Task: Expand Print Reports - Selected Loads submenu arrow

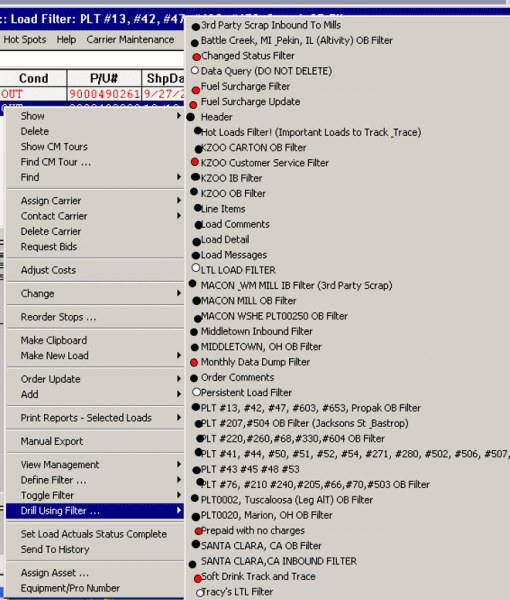Action: pyautogui.click(x=179, y=417)
